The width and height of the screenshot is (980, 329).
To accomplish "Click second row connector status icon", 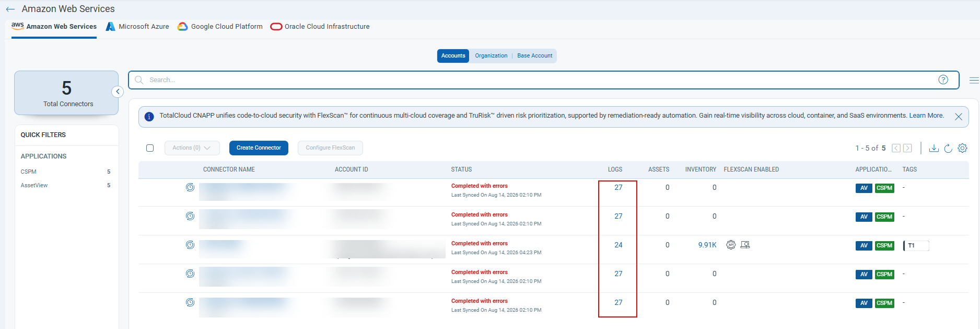I will tap(190, 216).
